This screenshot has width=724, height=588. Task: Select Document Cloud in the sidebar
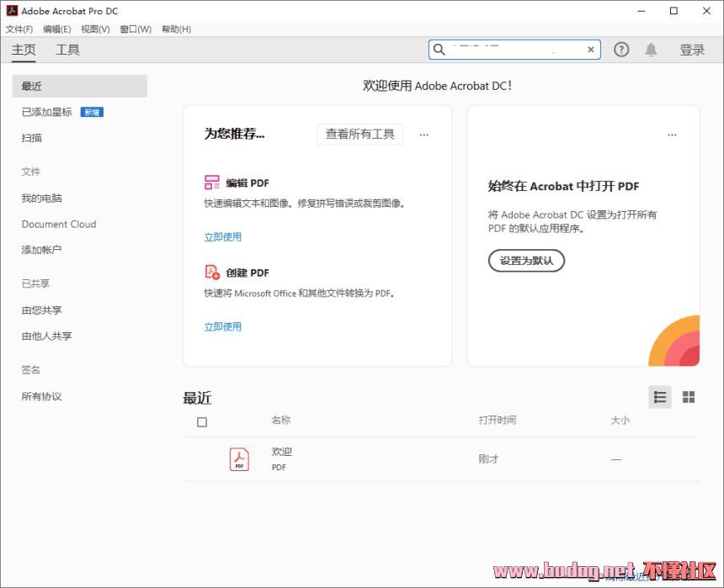point(59,225)
